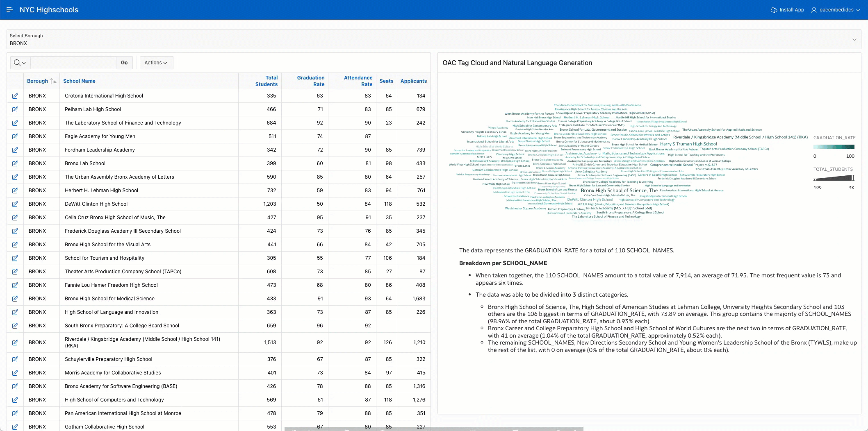Edit the Theater Arts Production Company School row

point(15,272)
